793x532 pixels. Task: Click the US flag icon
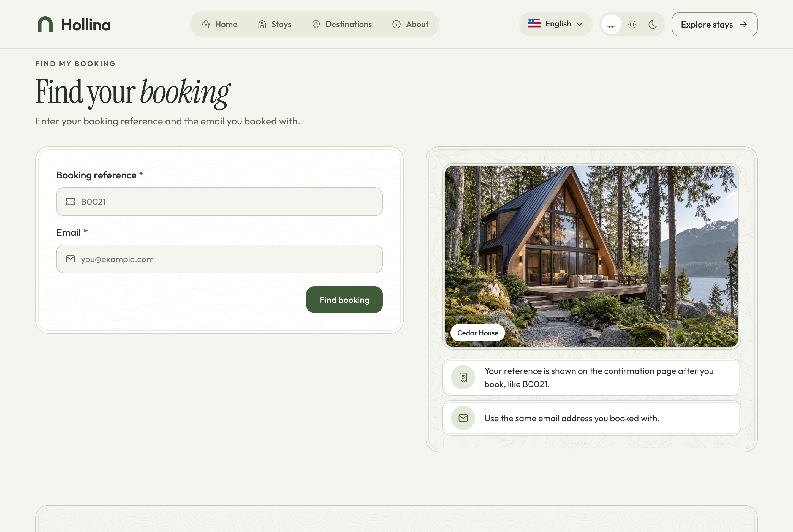534,24
